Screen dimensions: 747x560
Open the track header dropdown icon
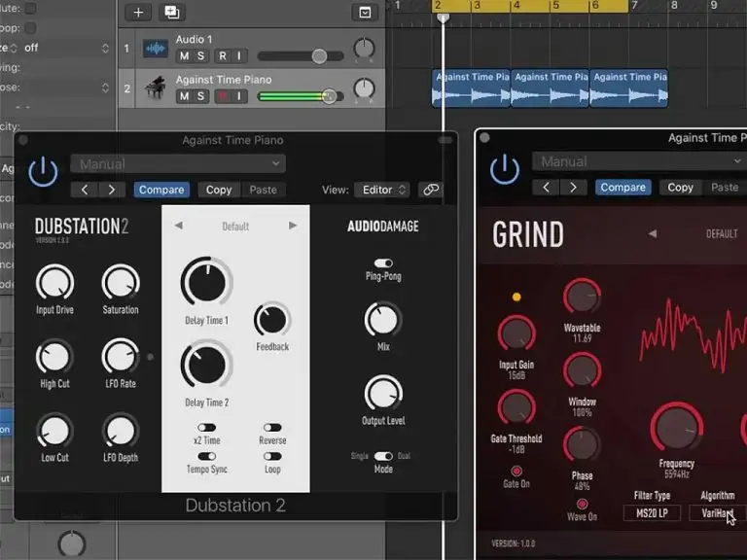[x=365, y=13]
